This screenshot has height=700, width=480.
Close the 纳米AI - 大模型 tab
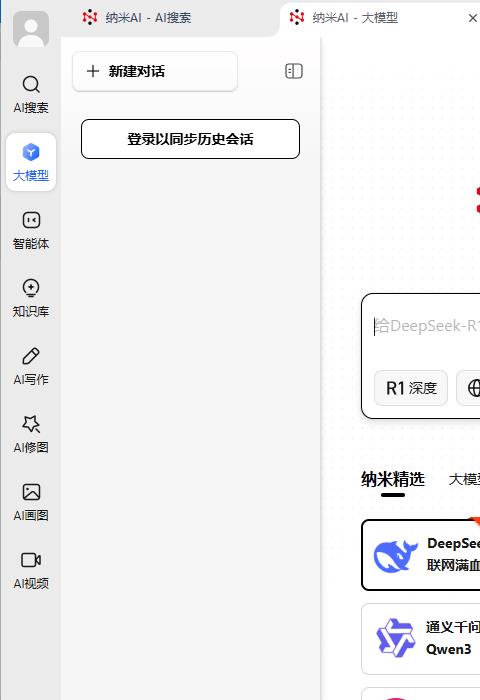(472, 18)
